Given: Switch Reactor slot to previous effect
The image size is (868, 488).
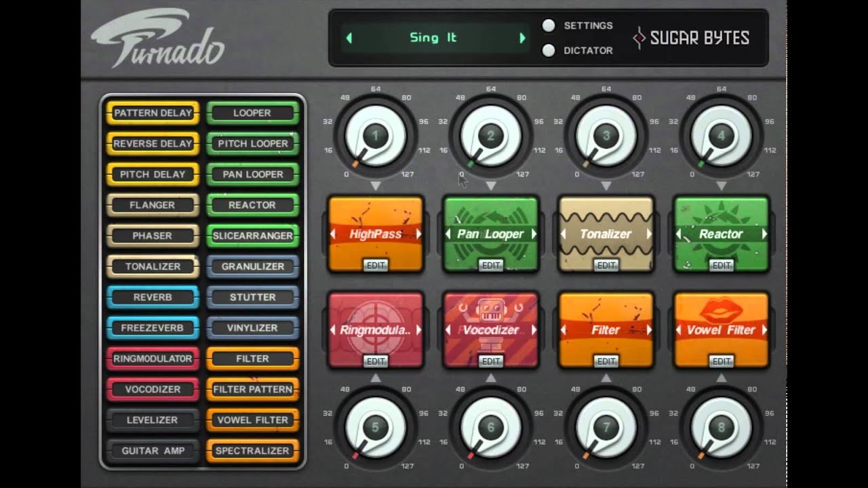Looking at the screenshot, I should pyautogui.click(x=679, y=234).
